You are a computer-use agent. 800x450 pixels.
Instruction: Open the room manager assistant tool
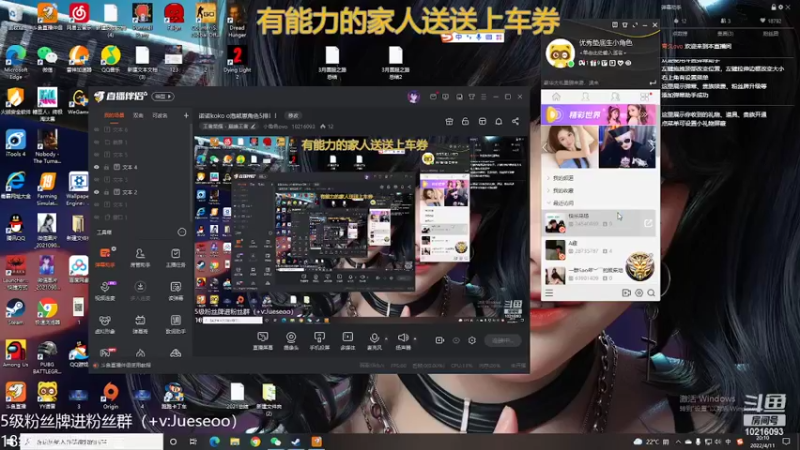coord(140,257)
